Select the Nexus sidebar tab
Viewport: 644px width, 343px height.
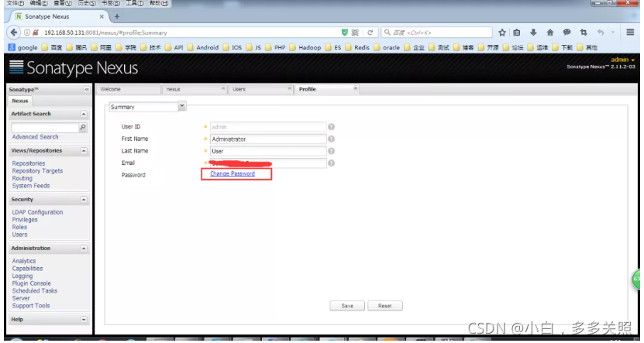click(19, 101)
